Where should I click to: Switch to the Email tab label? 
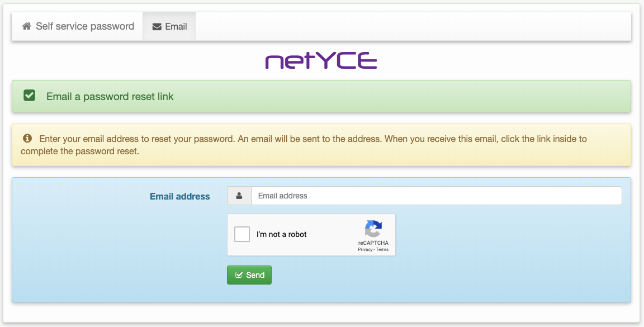click(176, 27)
